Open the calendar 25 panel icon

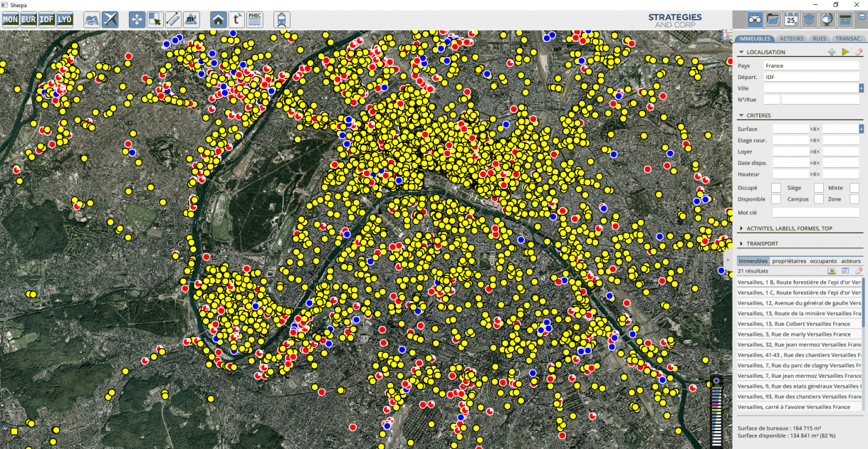[x=791, y=19]
